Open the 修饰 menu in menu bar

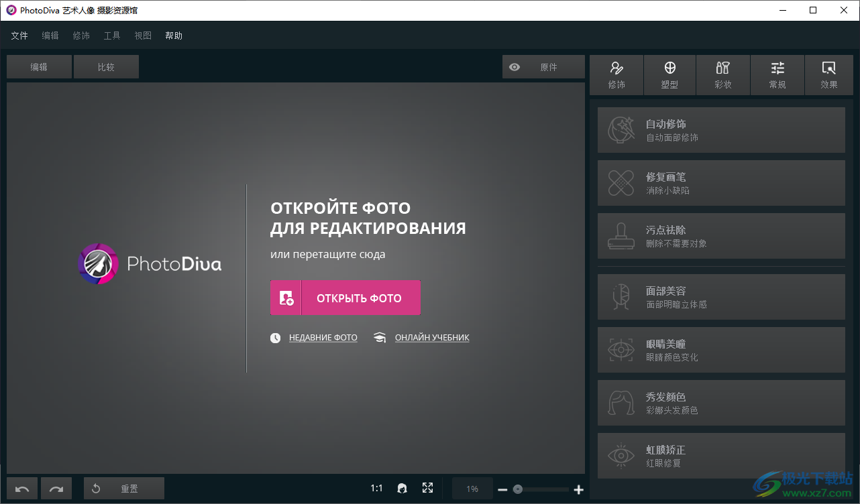tap(81, 36)
